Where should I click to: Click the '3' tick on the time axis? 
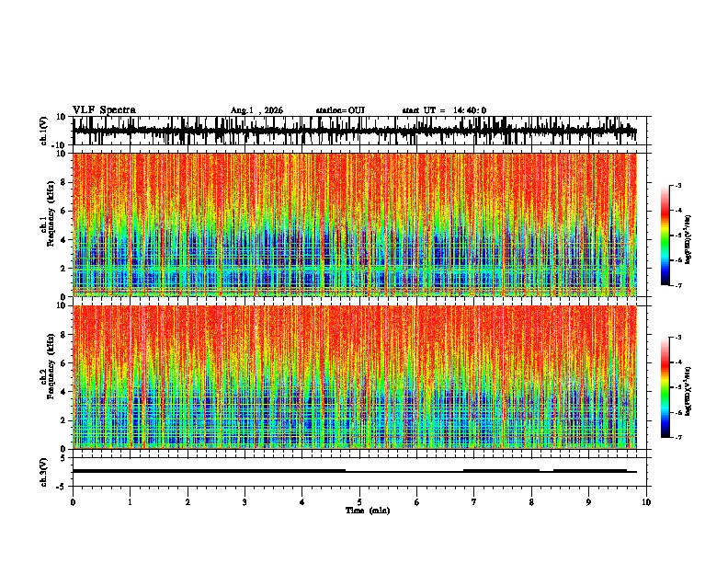tap(245, 502)
